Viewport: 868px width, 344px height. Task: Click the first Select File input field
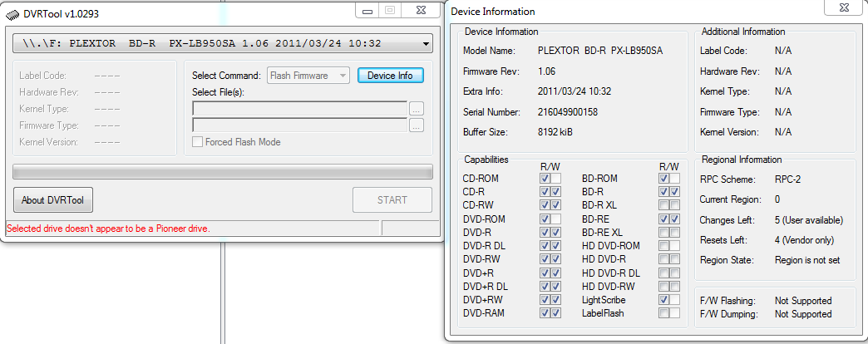click(x=299, y=108)
